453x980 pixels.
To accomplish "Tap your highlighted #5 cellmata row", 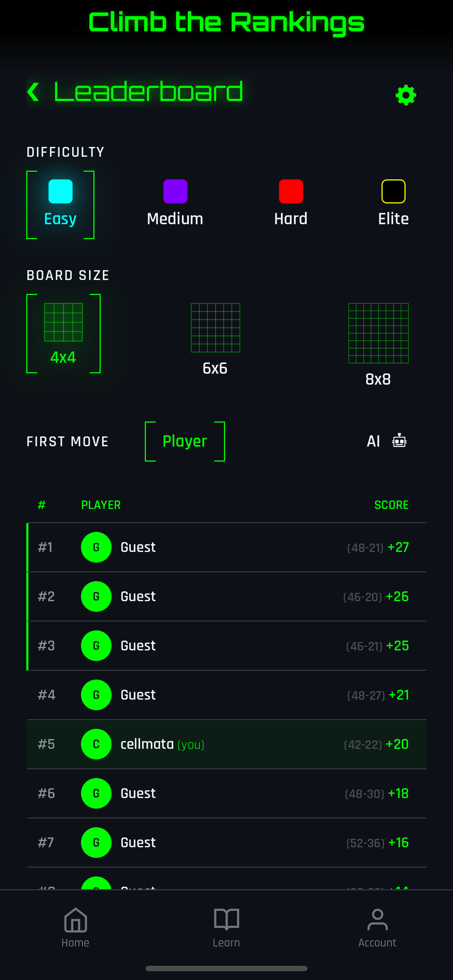I will [226, 744].
